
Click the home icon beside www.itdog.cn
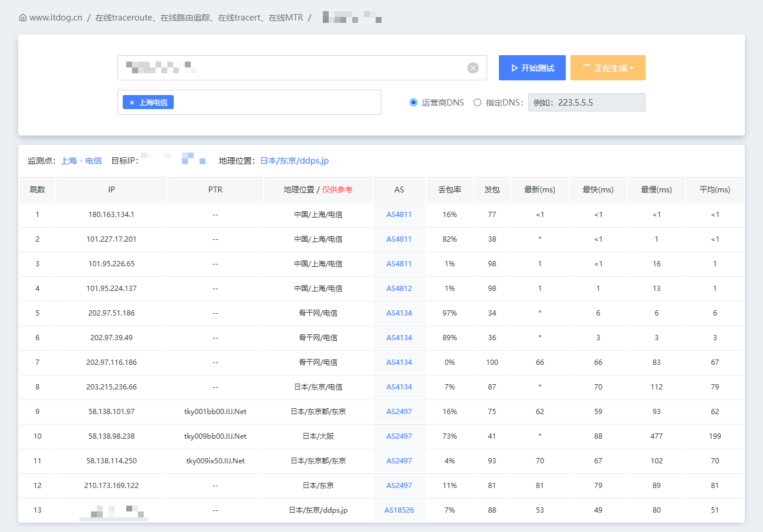click(x=23, y=18)
